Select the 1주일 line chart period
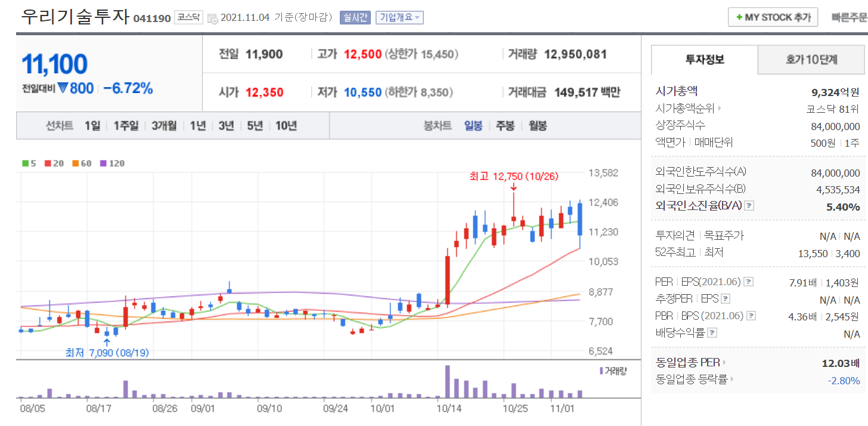The height and width of the screenshot is (426, 868). point(126,126)
